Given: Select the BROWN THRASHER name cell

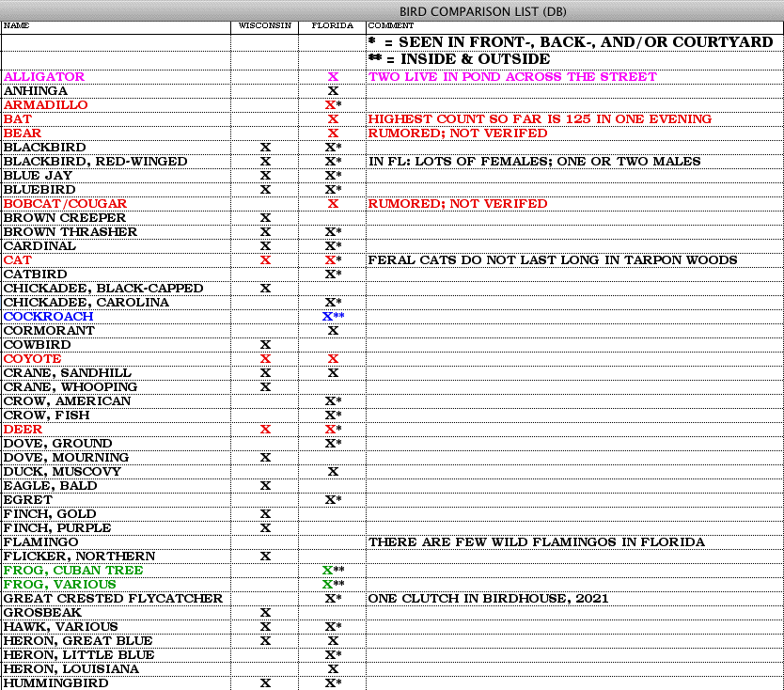Looking at the screenshot, I should coord(116,232).
